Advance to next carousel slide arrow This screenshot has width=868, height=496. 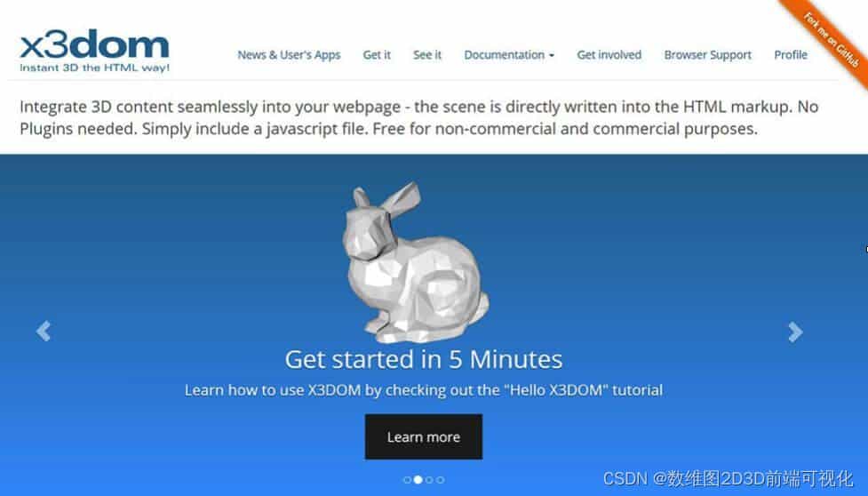point(795,332)
